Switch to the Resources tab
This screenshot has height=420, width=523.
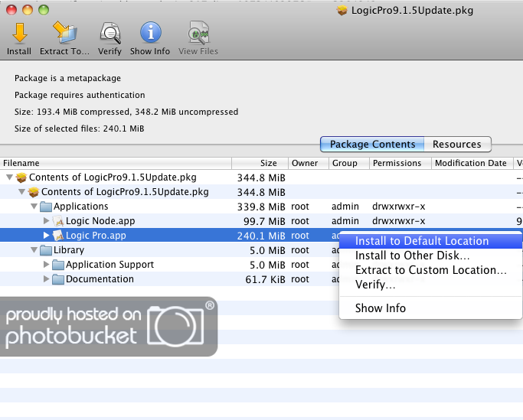click(456, 145)
